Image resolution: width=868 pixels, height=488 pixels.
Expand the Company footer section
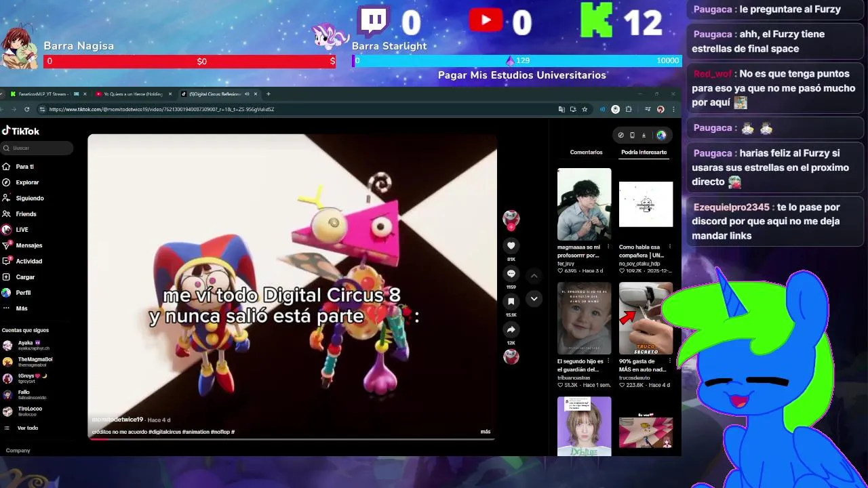(18, 451)
